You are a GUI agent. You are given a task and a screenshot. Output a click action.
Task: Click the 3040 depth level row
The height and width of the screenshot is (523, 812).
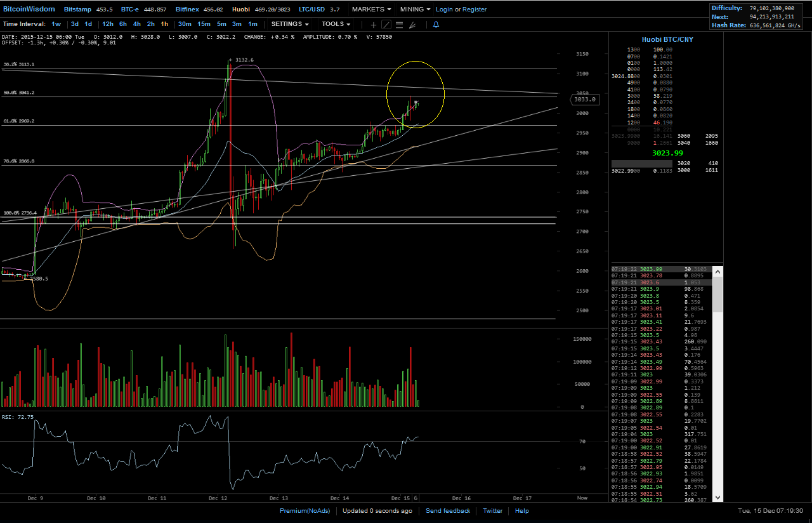pos(697,143)
